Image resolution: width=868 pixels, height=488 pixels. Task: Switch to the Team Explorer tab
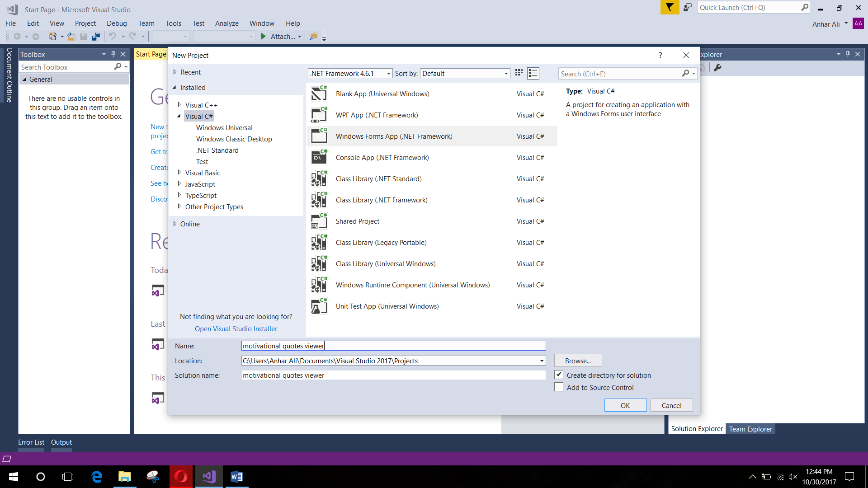click(750, 428)
